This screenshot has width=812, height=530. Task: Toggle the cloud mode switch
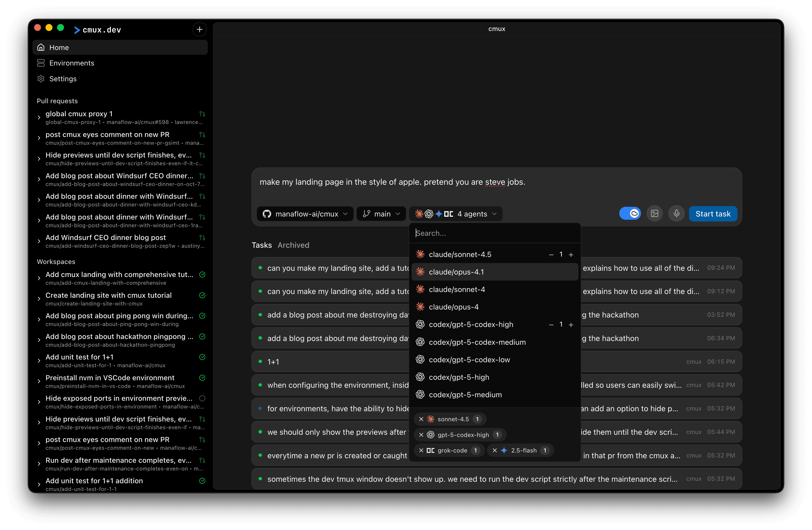point(630,213)
